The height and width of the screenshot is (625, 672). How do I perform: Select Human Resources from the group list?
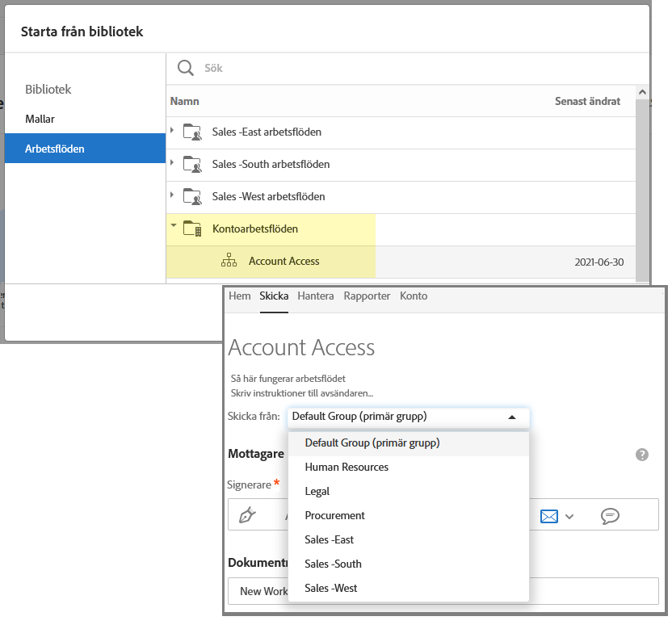(346, 468)
